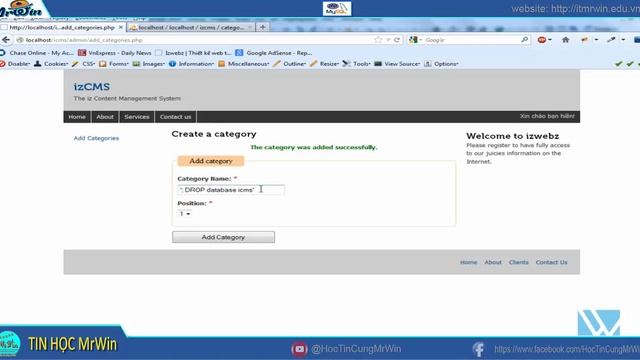The width and height of the screenshot is (640, 360).
Task: Click the izCMS site title
Action: pos(92,87)
